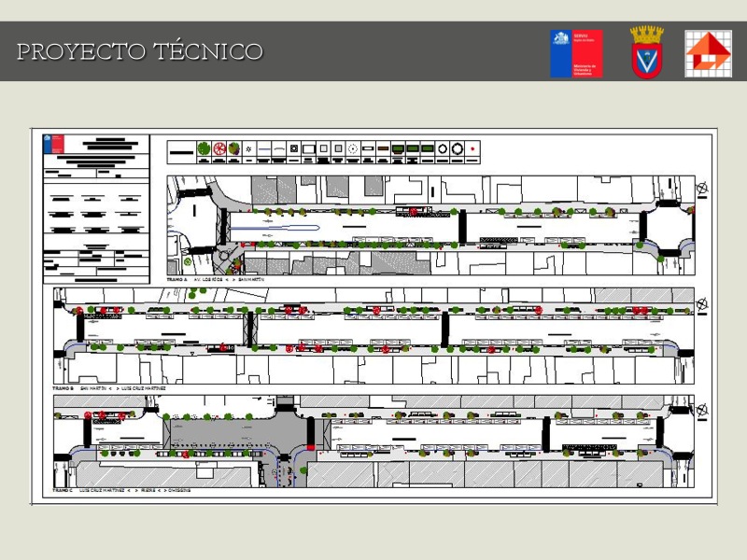Viewport: 747px width, 560px height.
Task: Click the PROYECTO TÉCNICO slide title
Action: [140, 51]
